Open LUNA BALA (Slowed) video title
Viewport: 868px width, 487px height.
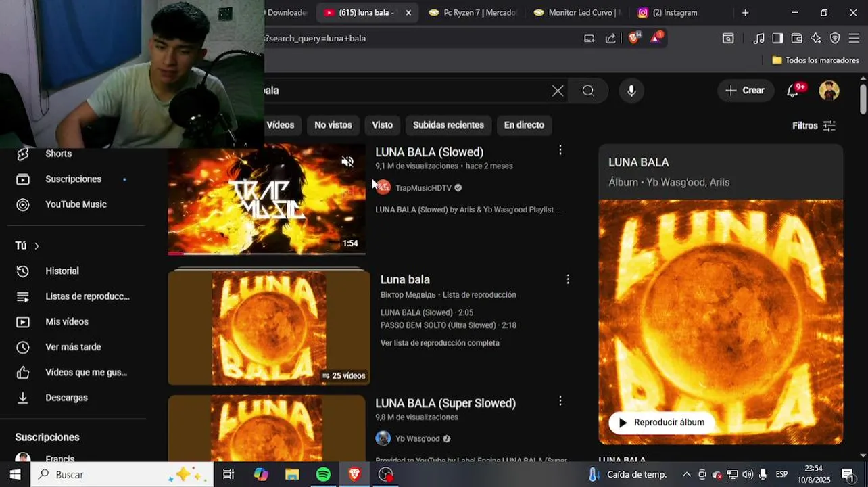click(429, 152)
